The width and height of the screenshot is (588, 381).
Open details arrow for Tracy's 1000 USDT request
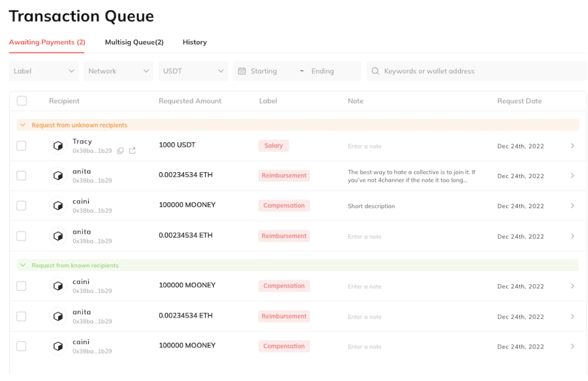572,146
